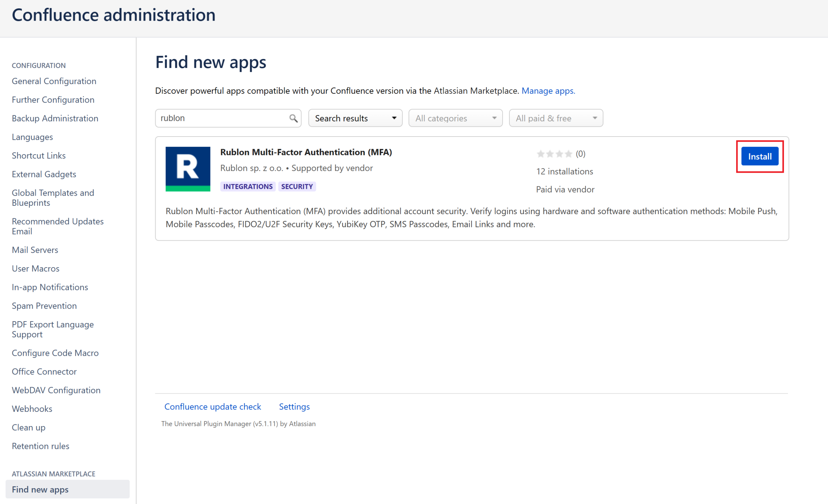Install the Rublon MFA app

tap(759, 157)
